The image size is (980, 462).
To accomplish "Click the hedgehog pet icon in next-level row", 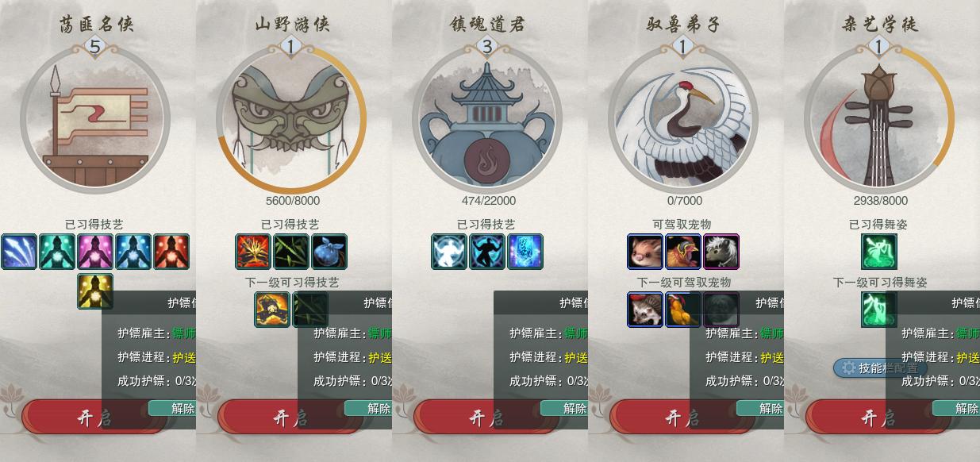I will coord(645,309).
